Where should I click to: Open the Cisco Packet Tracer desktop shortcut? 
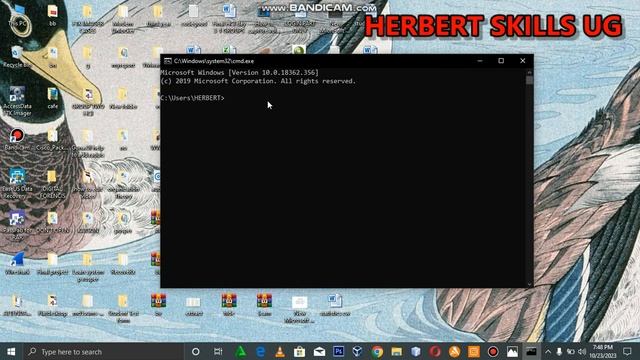click(x=53, y=140)
